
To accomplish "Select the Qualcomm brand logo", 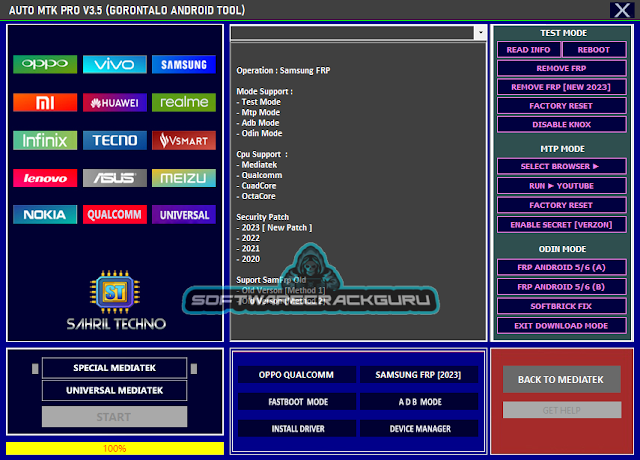I will pyautogui.click(x=115, y=214).
